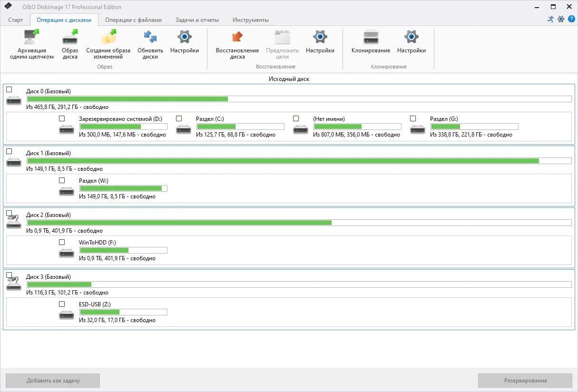Viewport: 578px width, 392px height.
Task: Click text 'Из 32,0 ГБ, 17,0 ГБ - свободно'
Action: [117, 320]
